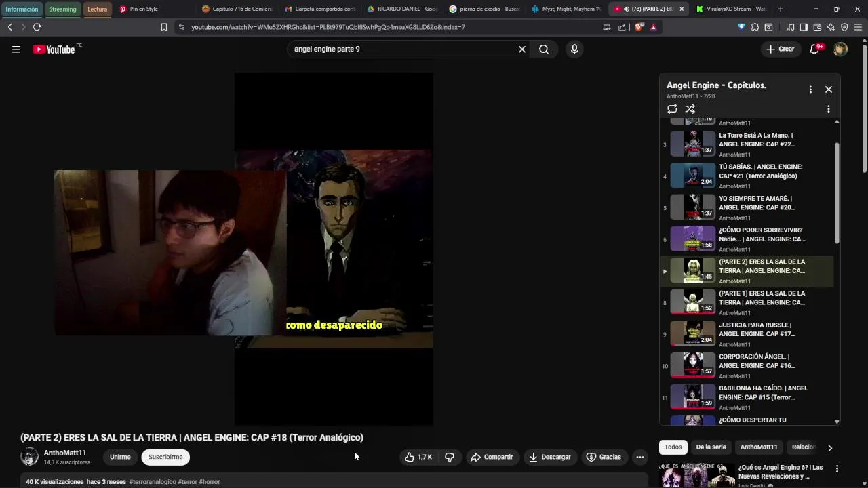Image resolution: width=868 pixels, height=488 pixels.
Task: Clear the search box with X
Action: point(522,49)
